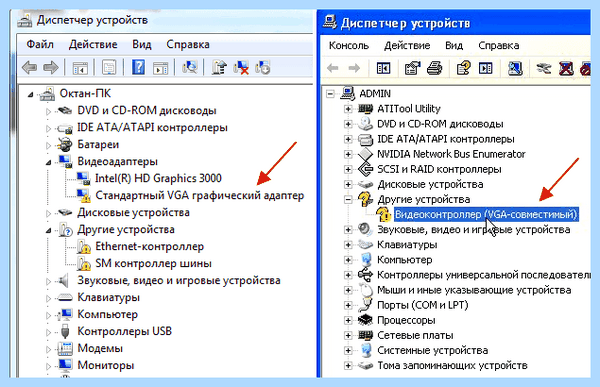Click IDE ATA/ATAPI контроллеры in Октан-ПК window
This screenshot has width=600, height=387.
[152, 127]
